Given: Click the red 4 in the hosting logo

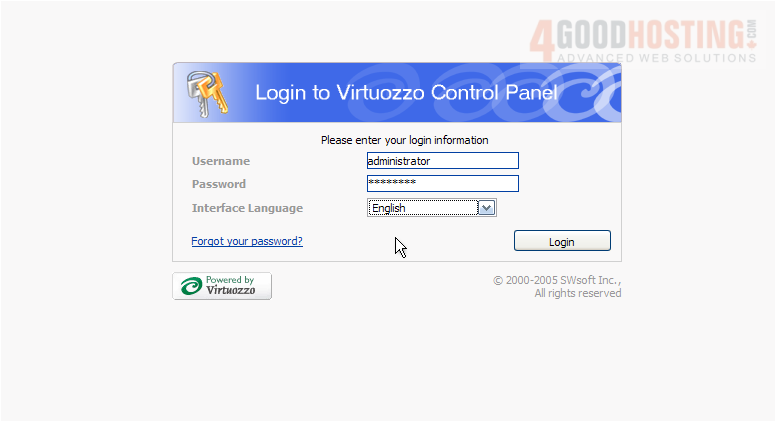Looking at the screenshot, I should point(541,41).
